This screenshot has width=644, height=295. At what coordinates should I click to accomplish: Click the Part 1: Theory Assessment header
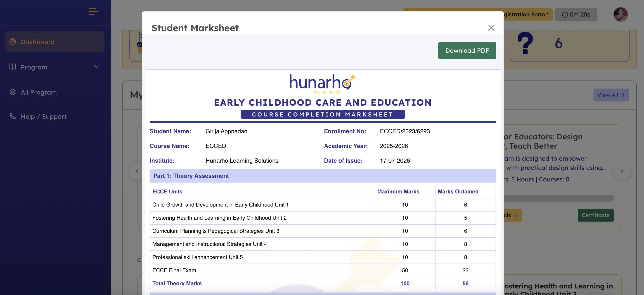click(x=323, y=176)
